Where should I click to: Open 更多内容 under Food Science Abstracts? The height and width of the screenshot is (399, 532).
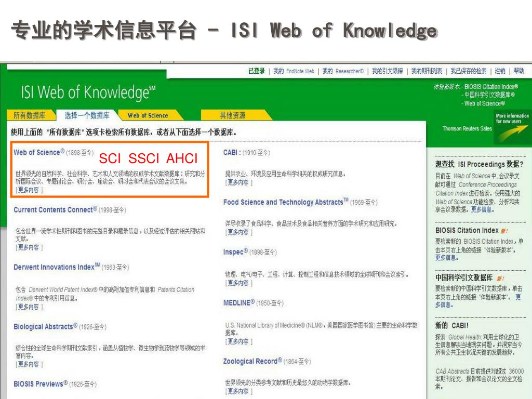tap(238, 232)
